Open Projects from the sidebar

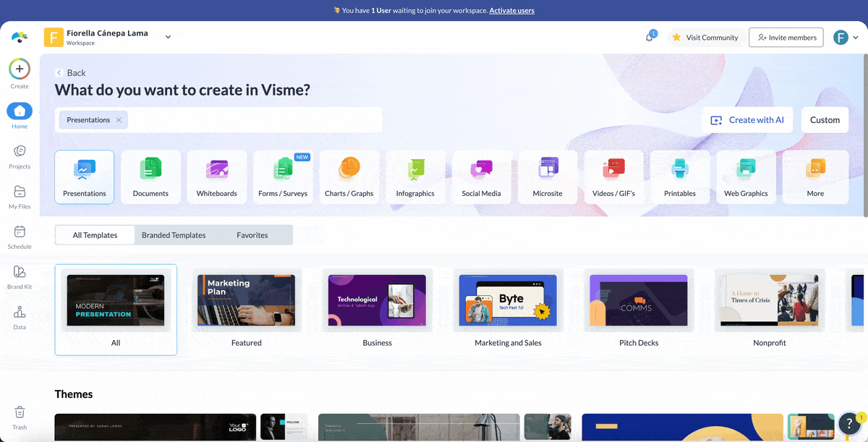click(x=20, y=151)
